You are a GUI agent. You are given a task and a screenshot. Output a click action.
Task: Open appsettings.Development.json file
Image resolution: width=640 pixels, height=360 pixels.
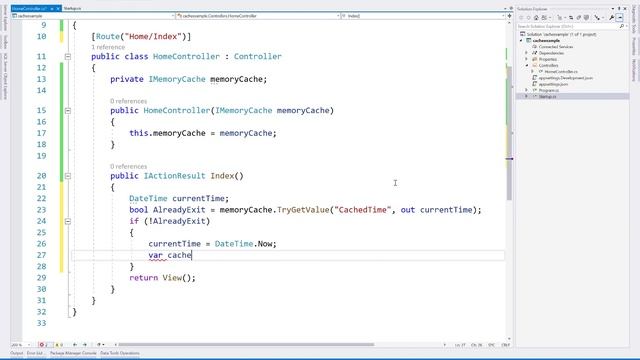pos(565,78)
